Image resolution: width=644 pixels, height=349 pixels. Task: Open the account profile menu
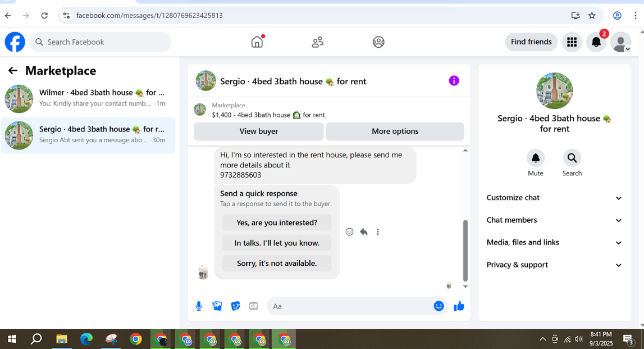click(x=620, y=42)
